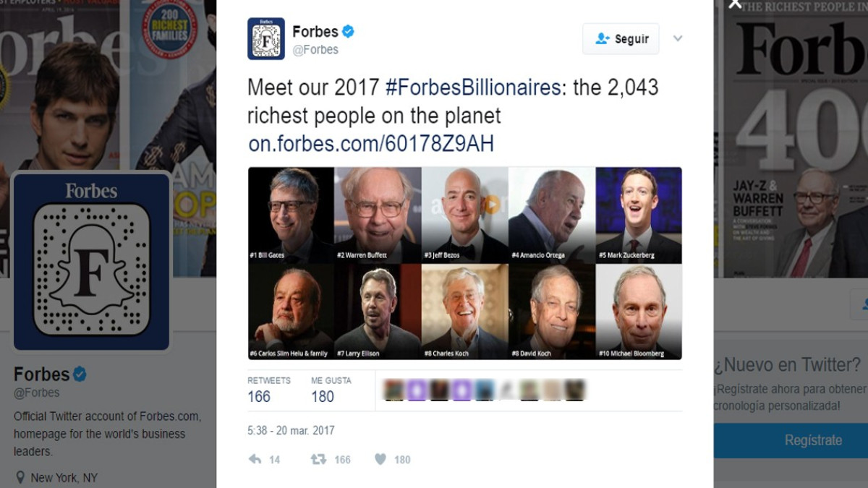Click the follow-person icon inside the Seguir button

(x=600, y=39)
